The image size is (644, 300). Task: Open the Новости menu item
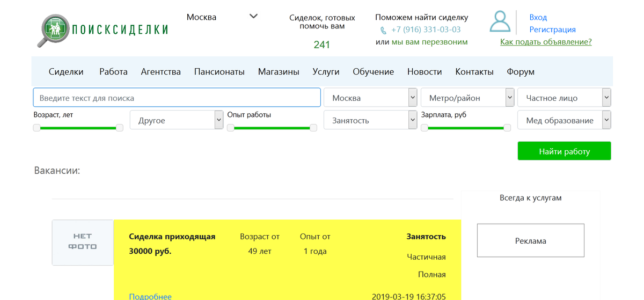tap(425, 71)
